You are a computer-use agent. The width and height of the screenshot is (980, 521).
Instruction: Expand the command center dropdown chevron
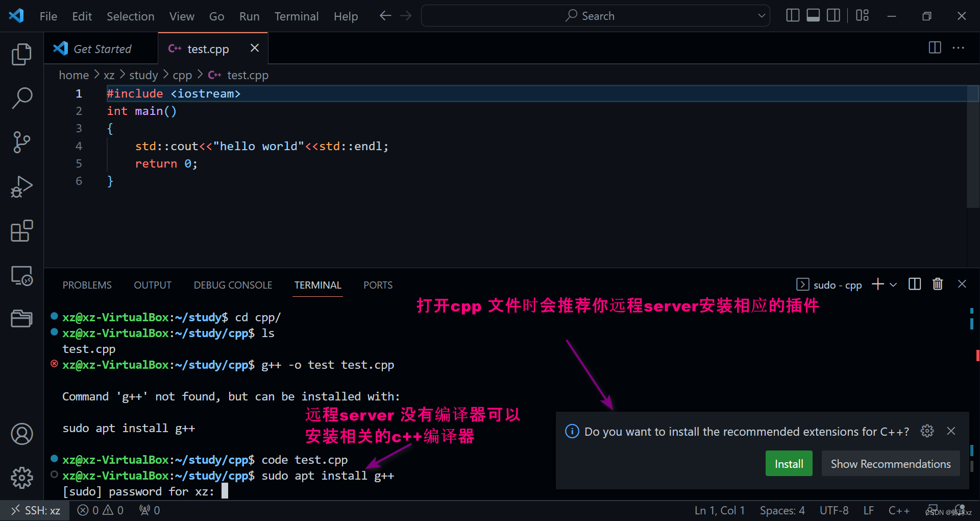point(762,16)
